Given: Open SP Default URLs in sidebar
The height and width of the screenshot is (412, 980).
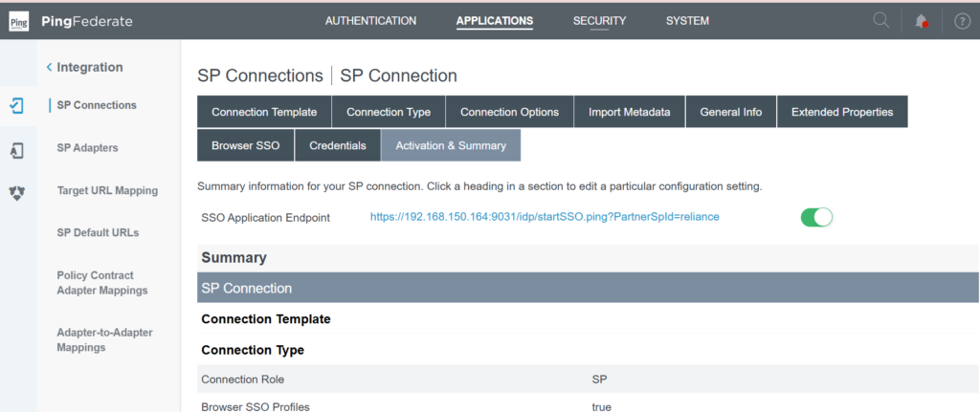Looking at the screenshot, I should [98, 233].
